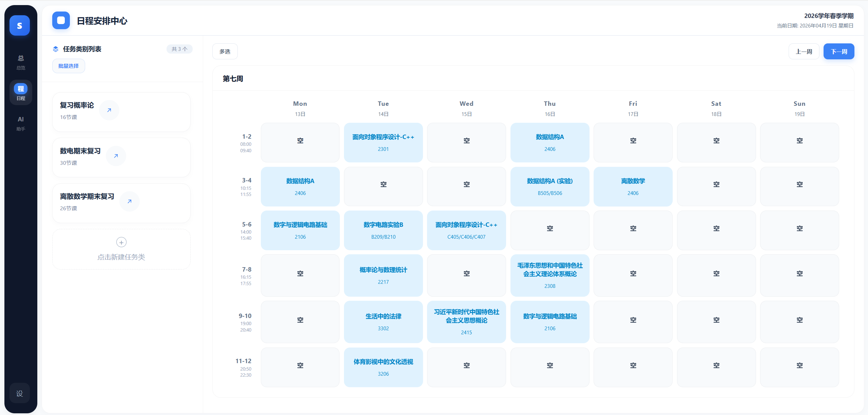Toggle 多选 multi-select mode
This screenshot has width=868, height=415.
pyautogui.click(x=225, y=52)
